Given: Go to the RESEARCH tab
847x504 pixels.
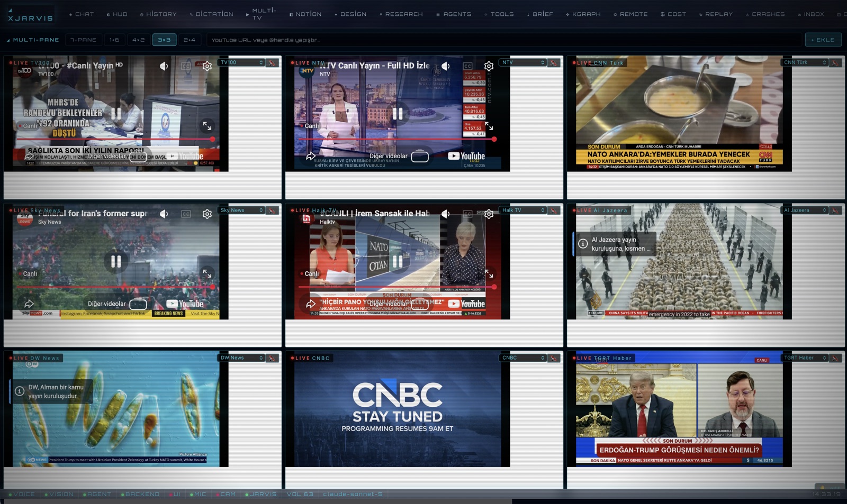Looking at the screenshot, I should [401, 14].
